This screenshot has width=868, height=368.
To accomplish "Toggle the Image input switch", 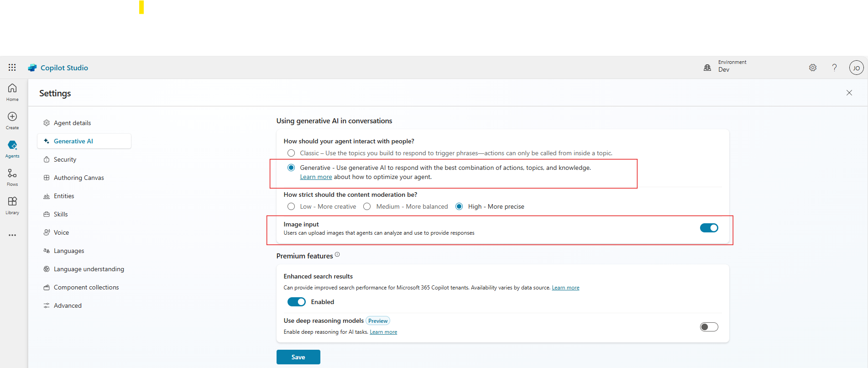I will click(x=709, y=228).
